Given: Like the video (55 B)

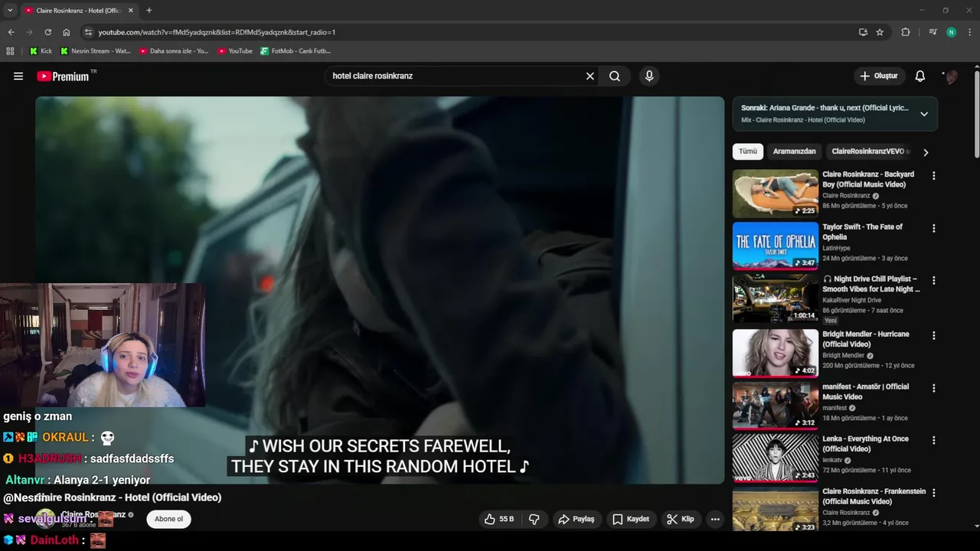Looking at the screenshot, I should [499, 519].
